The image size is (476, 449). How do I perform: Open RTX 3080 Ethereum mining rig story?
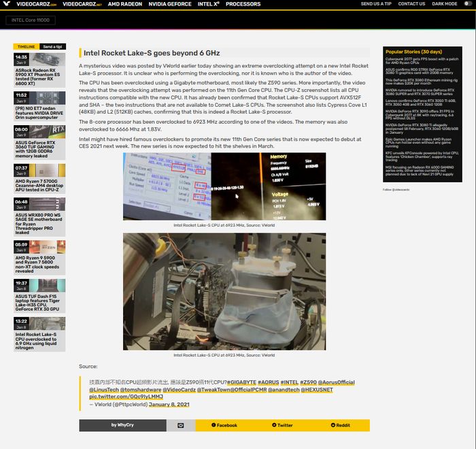[x=422, y=82]
